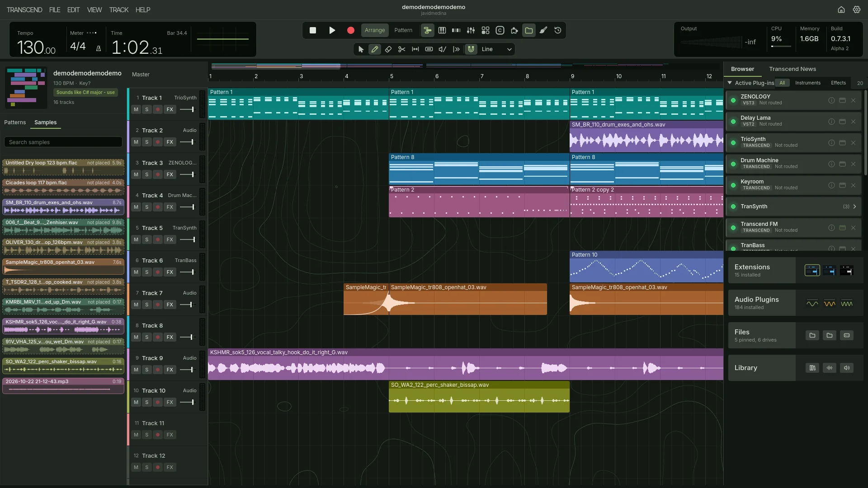Open the settings gear icon
This screenshot has height=488, width=868.
pos(856,9)
